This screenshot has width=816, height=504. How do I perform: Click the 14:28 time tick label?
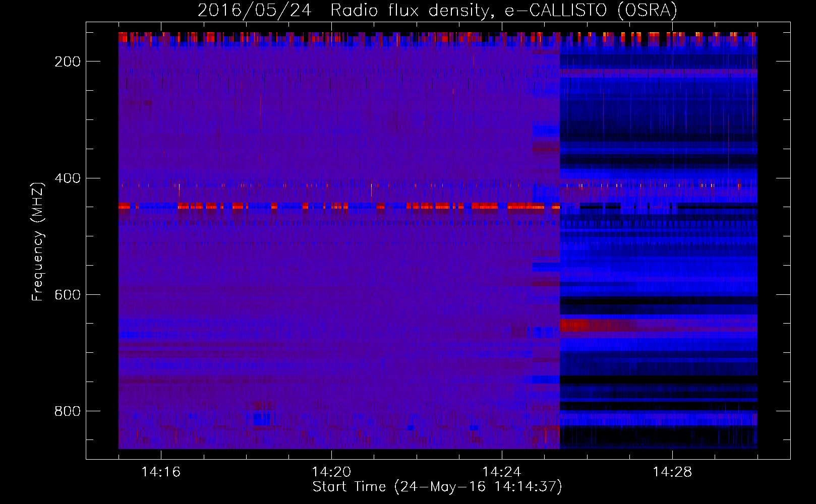tap(672, 472)
